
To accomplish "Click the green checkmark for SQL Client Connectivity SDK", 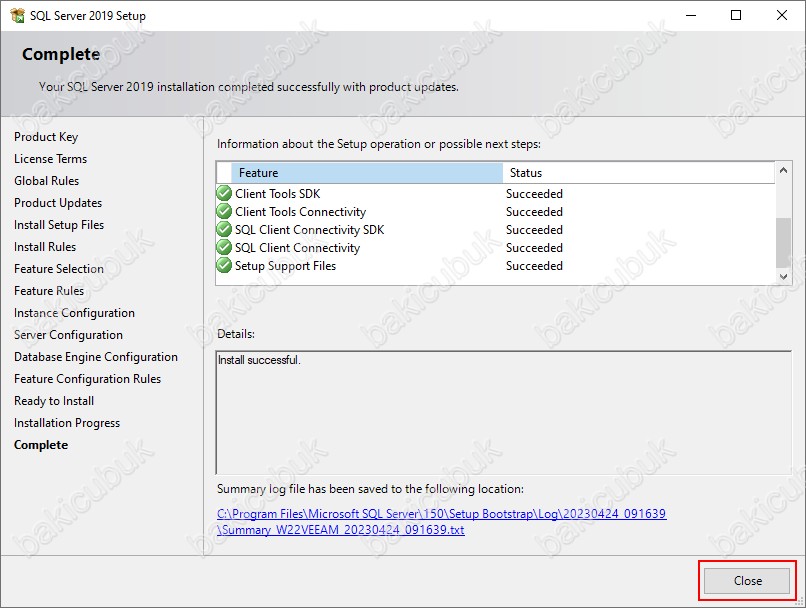I will tap(224, 230).
